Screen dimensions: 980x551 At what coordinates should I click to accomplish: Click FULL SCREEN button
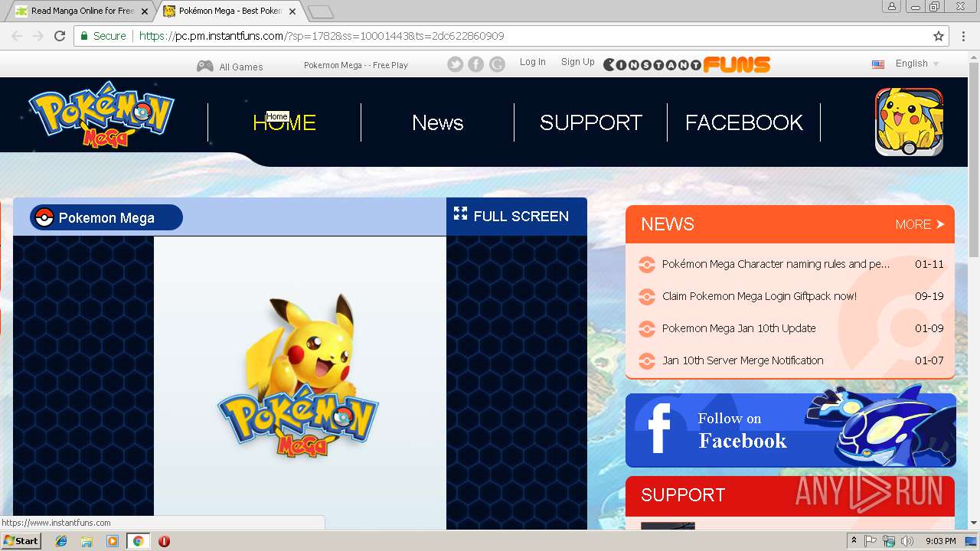517,217
